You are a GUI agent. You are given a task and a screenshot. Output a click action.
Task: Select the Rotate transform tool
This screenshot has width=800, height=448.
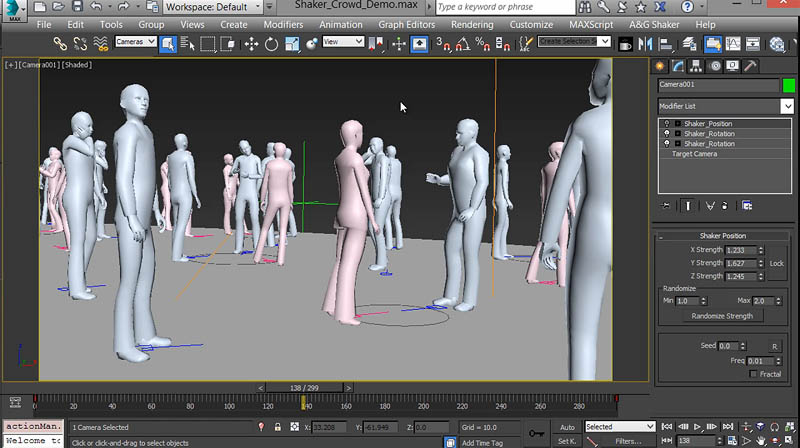271,43
